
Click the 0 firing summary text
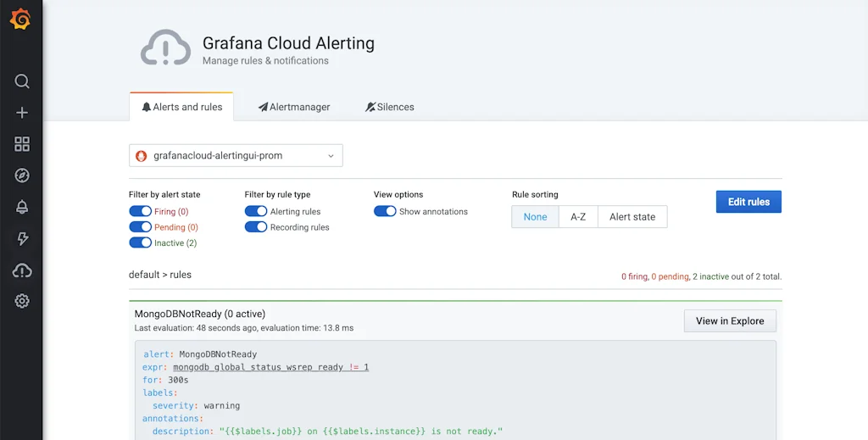634,276
